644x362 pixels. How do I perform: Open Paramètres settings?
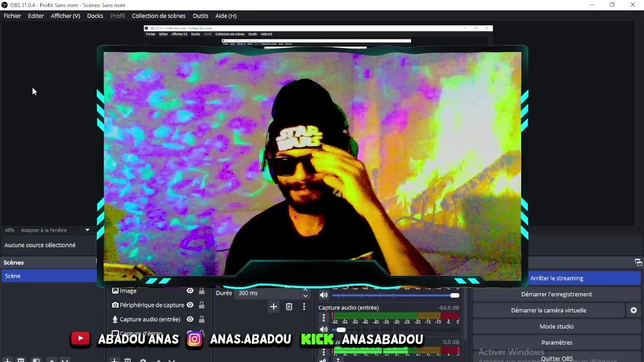(556, 342)
